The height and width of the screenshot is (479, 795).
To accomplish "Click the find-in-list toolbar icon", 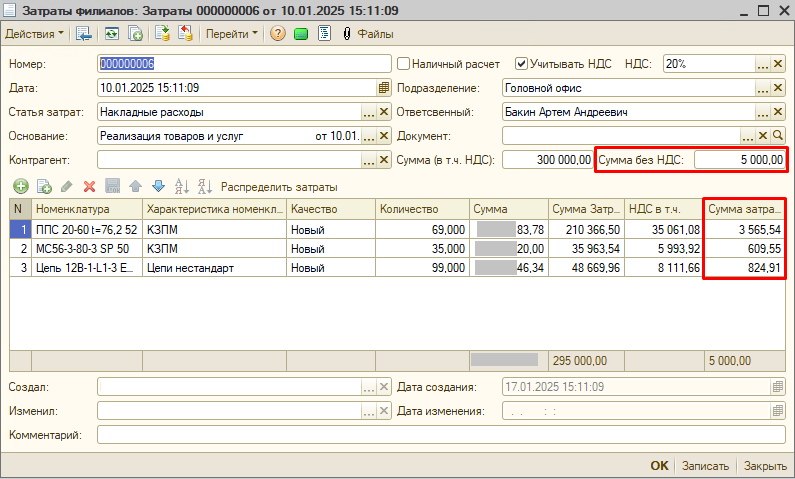I will point(83,34).
